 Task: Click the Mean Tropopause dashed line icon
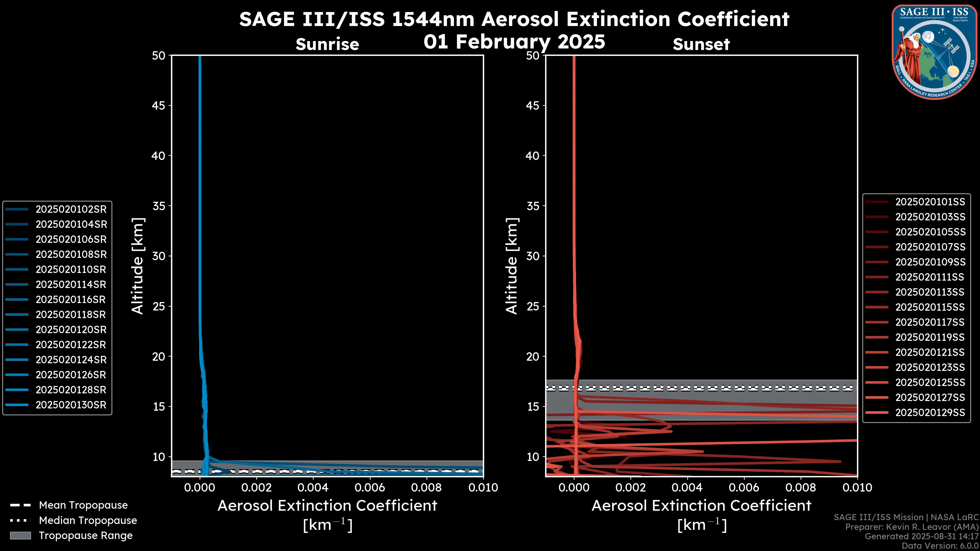pyautogui.click(x=20, y=505)
